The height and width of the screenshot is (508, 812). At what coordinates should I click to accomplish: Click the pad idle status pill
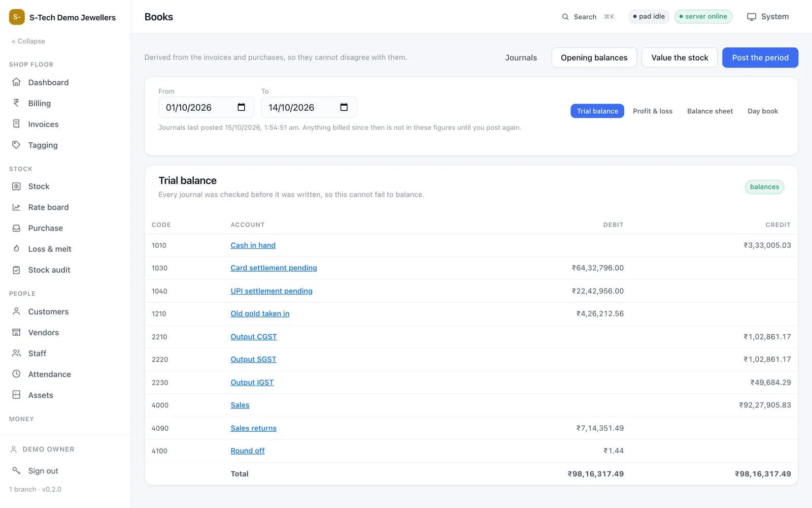point(649,16)
